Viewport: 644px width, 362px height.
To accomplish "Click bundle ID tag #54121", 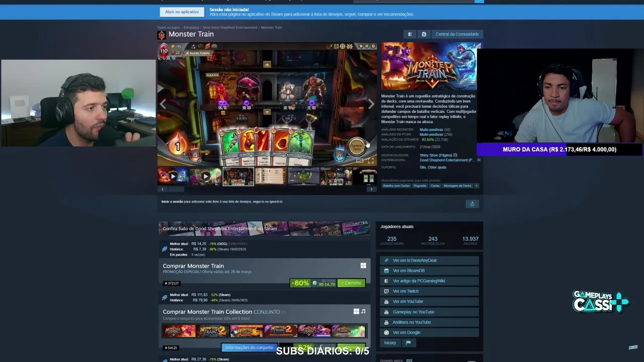I will pyautogui.click(x=171, y=347).
